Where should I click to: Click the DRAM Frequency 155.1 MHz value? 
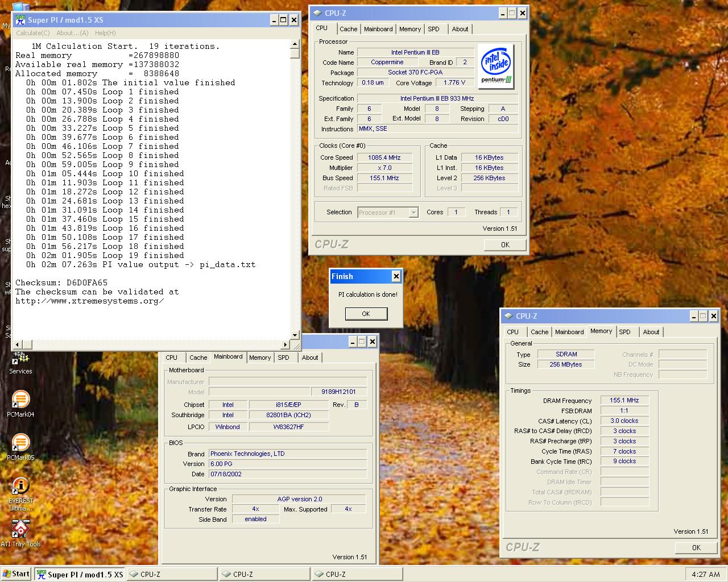coord(624,400)
